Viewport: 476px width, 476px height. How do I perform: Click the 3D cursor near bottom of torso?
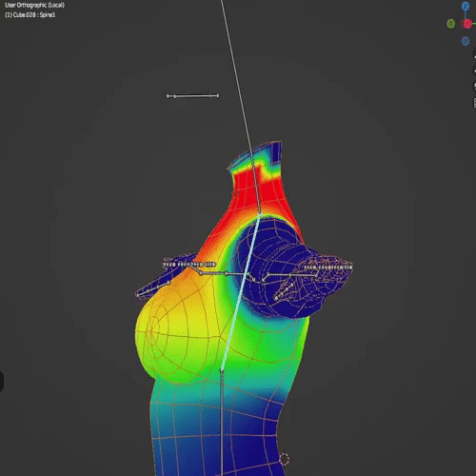tap(285, 459)
